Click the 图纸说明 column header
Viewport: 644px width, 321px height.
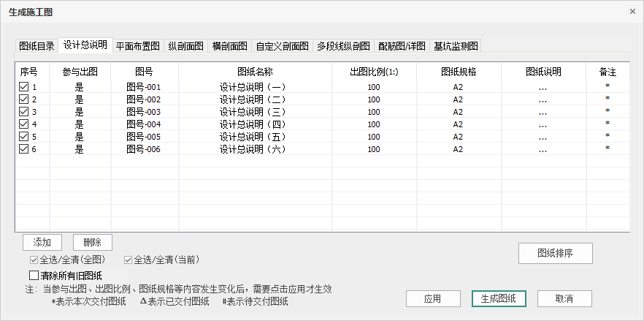coord(543,72)
